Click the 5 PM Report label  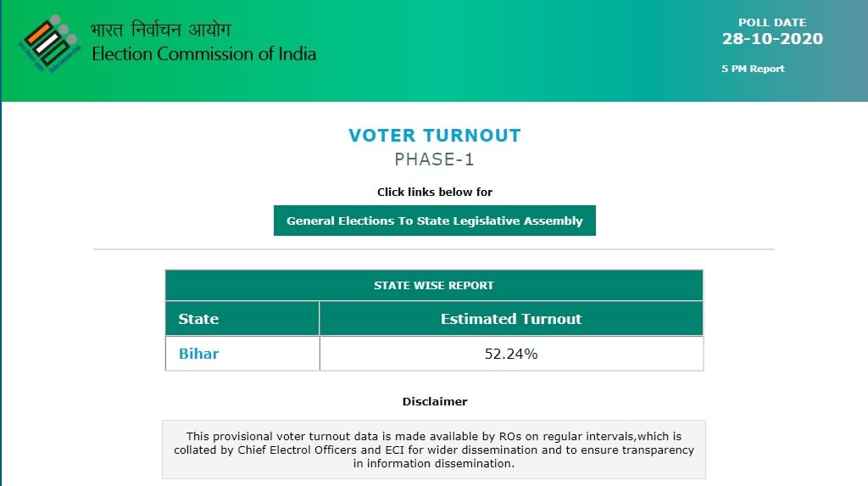coord(753,69)
